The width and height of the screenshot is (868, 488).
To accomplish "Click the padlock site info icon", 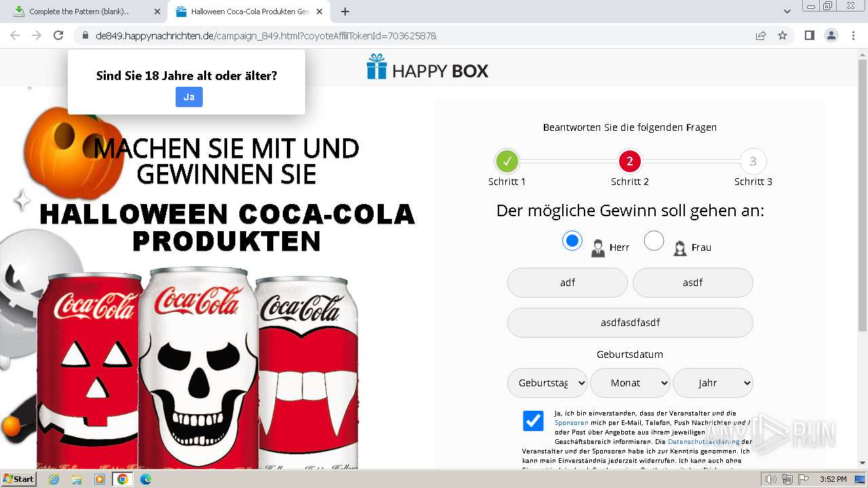I will [x=85, y=35].
